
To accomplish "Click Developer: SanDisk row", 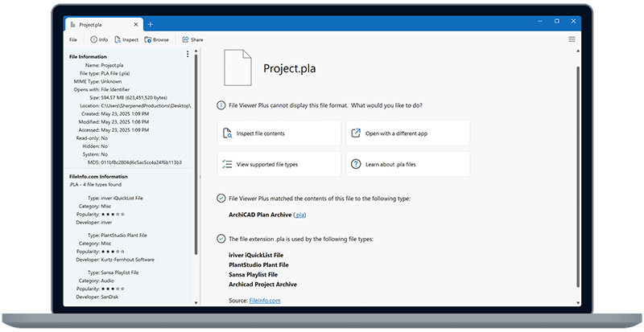I will pyautogui.click(x=97, y=297).
